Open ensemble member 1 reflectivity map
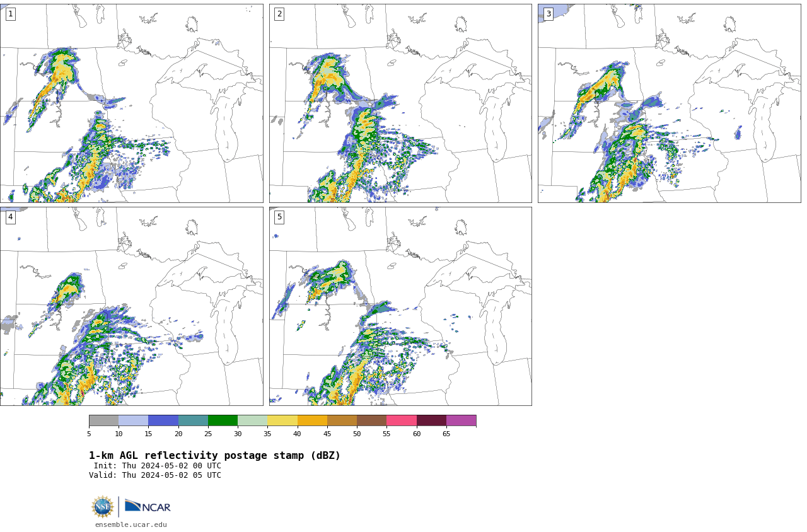This screenshot has height=532, width=807. tap(131, 103)
